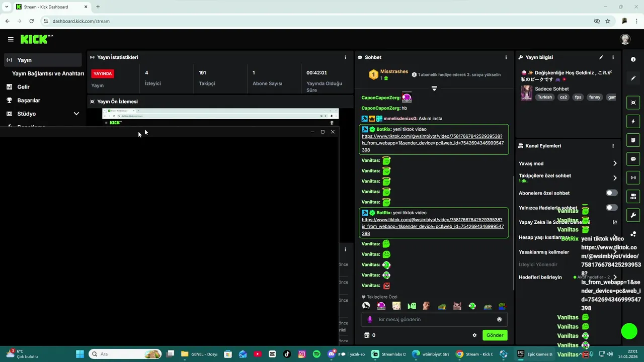The image size is (644, 362).
Task: Toggle Yalnızca ifadelerle sohbet switch
Action: point(611,208)
